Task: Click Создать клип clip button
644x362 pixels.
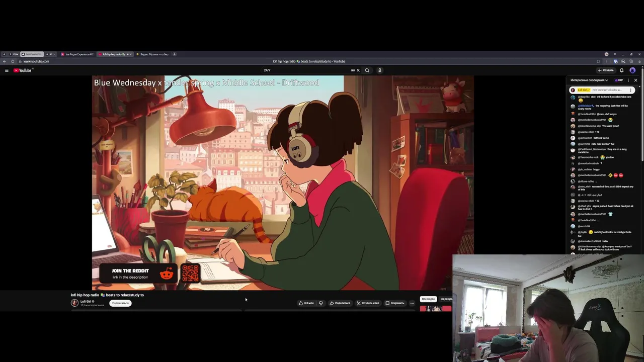Action: 368,303
